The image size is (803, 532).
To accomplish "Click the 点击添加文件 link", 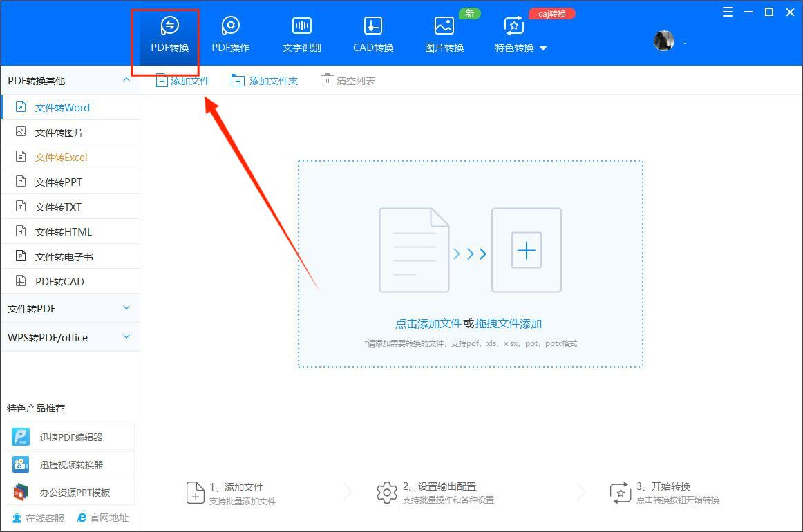I will point(428,323).
